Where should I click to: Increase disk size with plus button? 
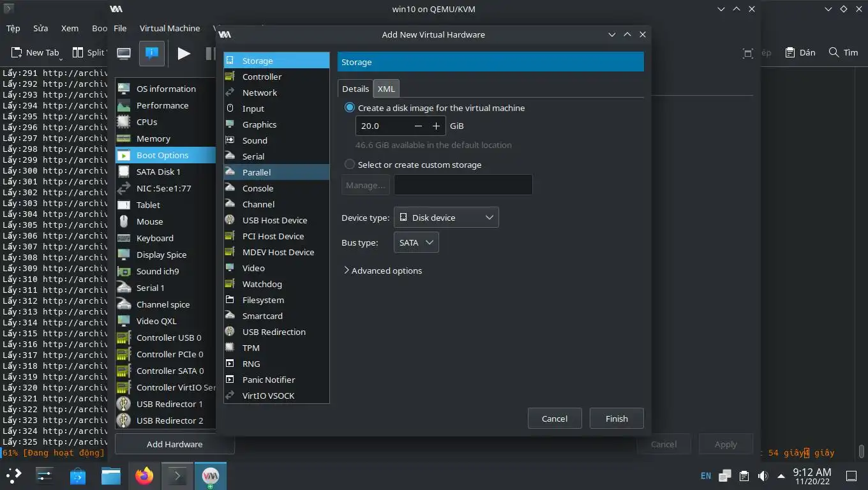tap(436, 126)
